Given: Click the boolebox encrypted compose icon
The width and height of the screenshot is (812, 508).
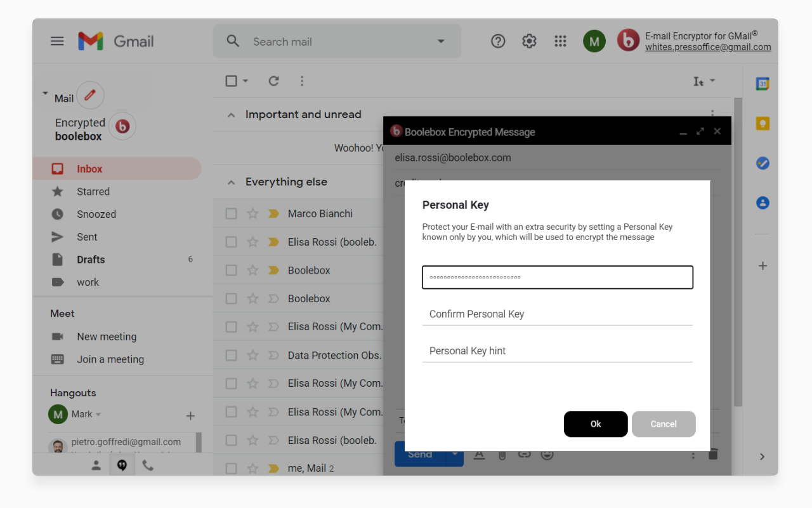Looking at the screenshot, I should (122, 126).
